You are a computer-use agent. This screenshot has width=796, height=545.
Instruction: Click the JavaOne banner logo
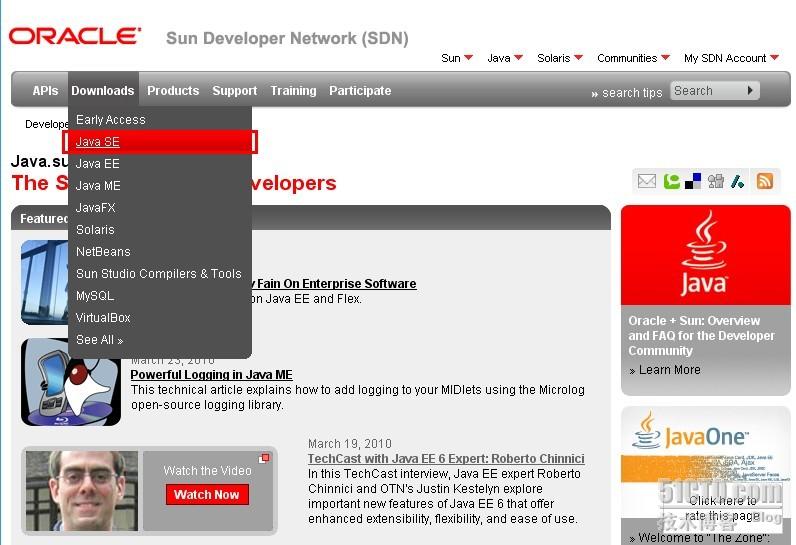pyautogui.click(x=692, y=431)
